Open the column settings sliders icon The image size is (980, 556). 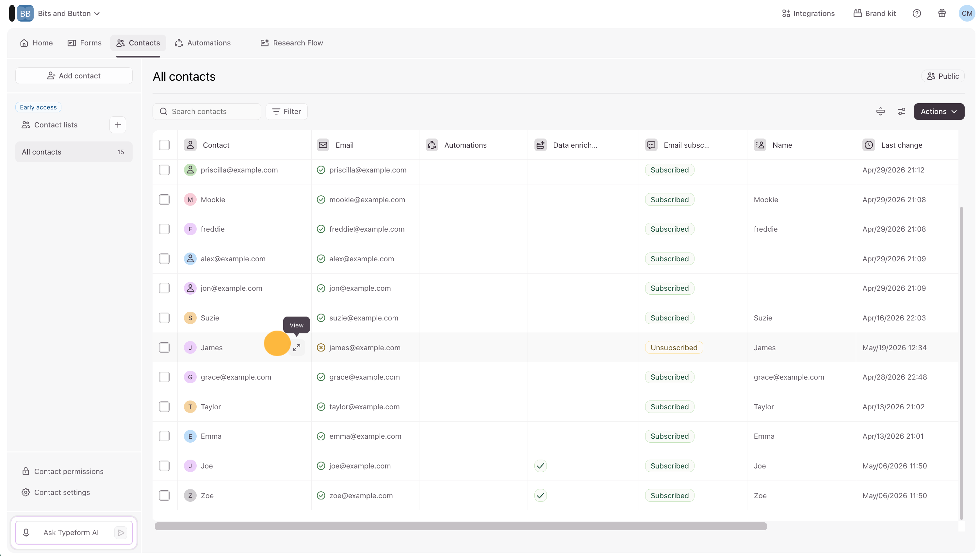click(x=901, y=111)
